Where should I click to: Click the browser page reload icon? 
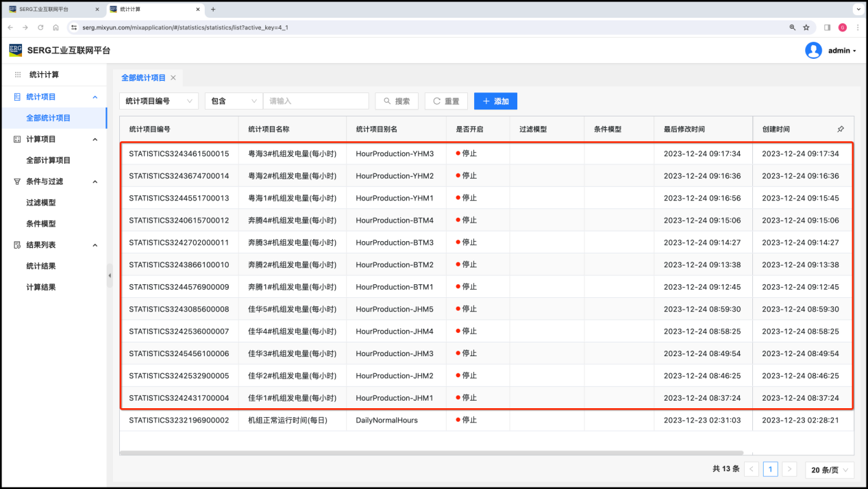coord(40,27)
